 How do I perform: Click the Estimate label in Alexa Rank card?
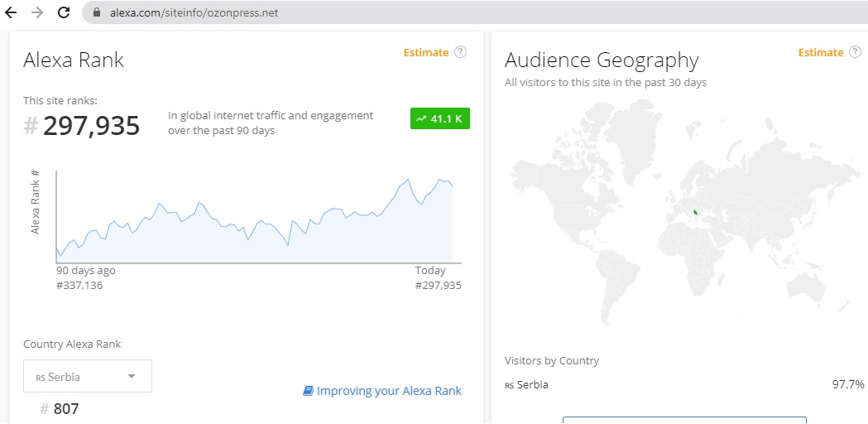pos(425,53)
